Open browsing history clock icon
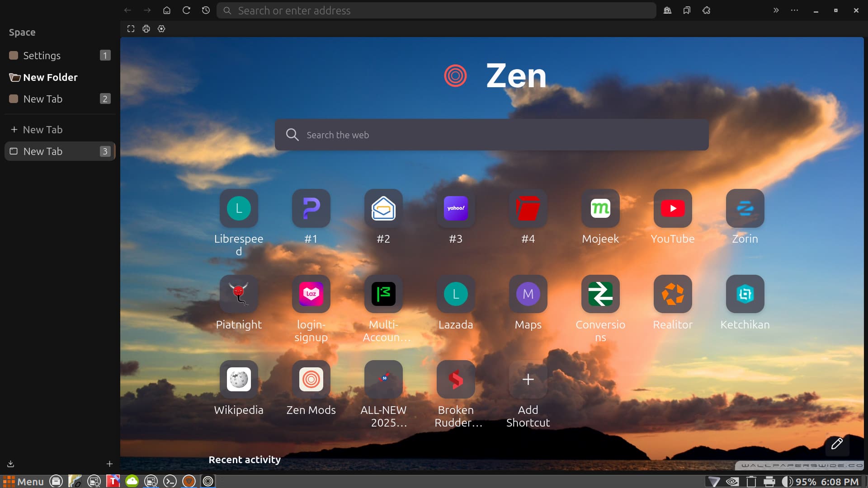868x488 pixels. point(206,10)
